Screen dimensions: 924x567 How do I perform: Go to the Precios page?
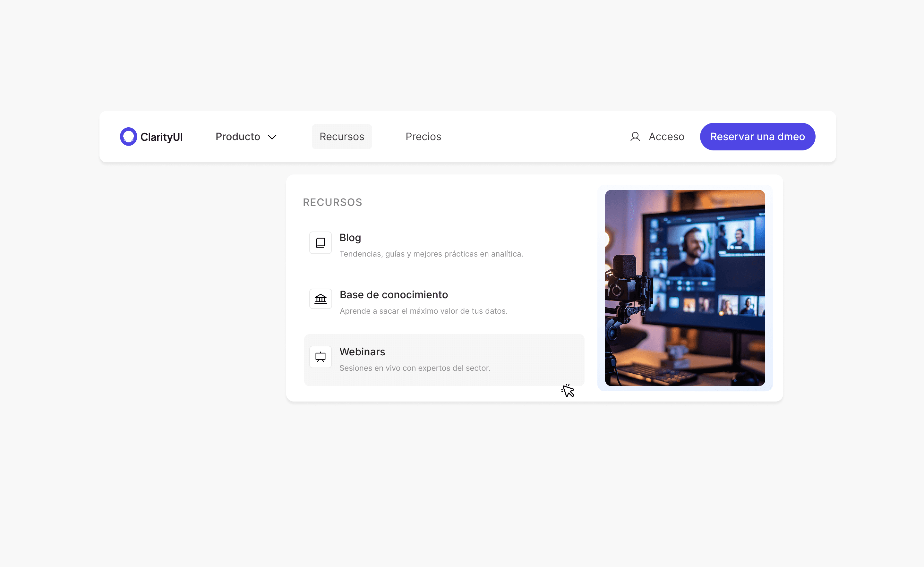point(423,137)
